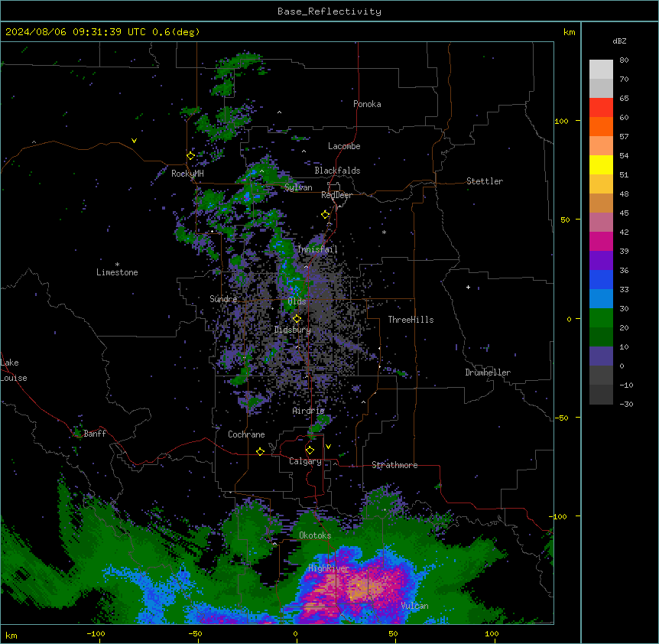Click the ThreeHills city label
The image size is (659, 644).
coord(411,320)
